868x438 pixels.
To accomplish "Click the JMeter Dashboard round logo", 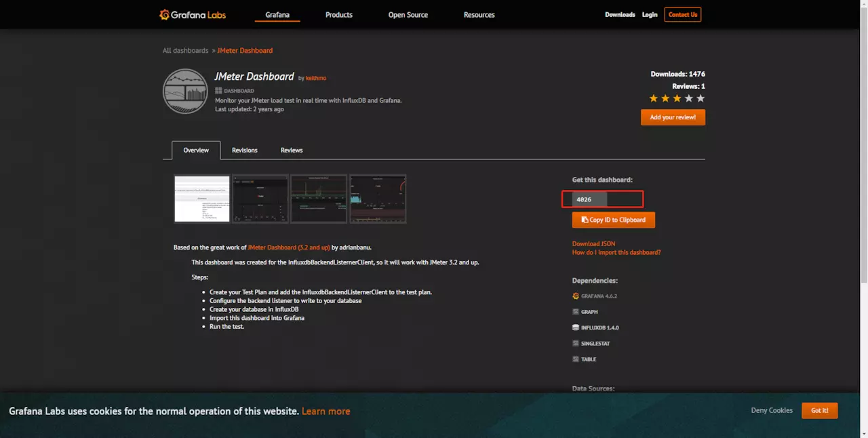I will (185, 91).
